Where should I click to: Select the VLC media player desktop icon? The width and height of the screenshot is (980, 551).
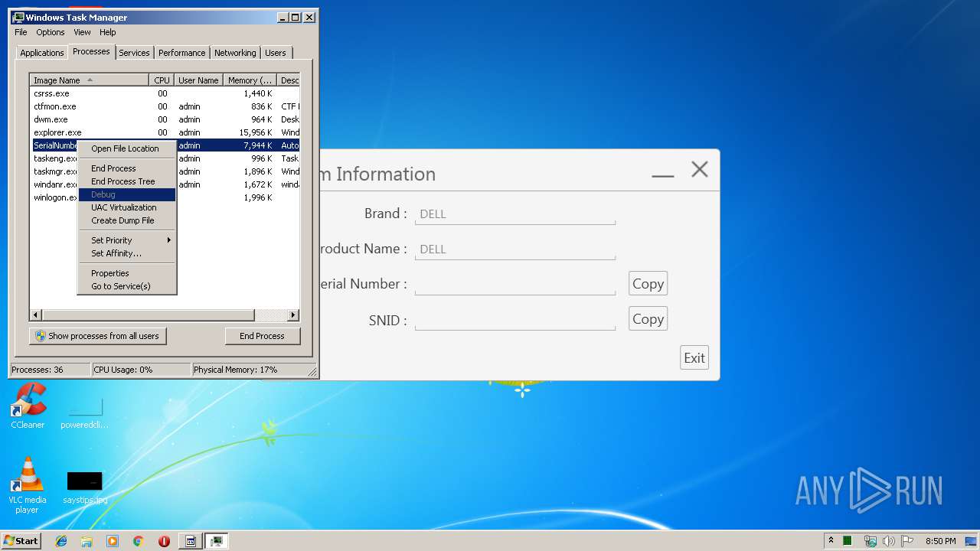28,486
